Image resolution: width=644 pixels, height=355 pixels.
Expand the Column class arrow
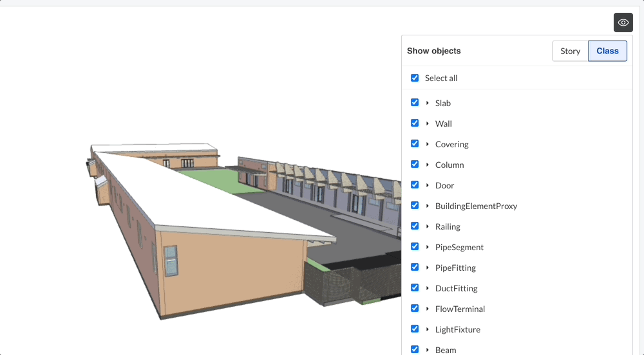[427, 165]
